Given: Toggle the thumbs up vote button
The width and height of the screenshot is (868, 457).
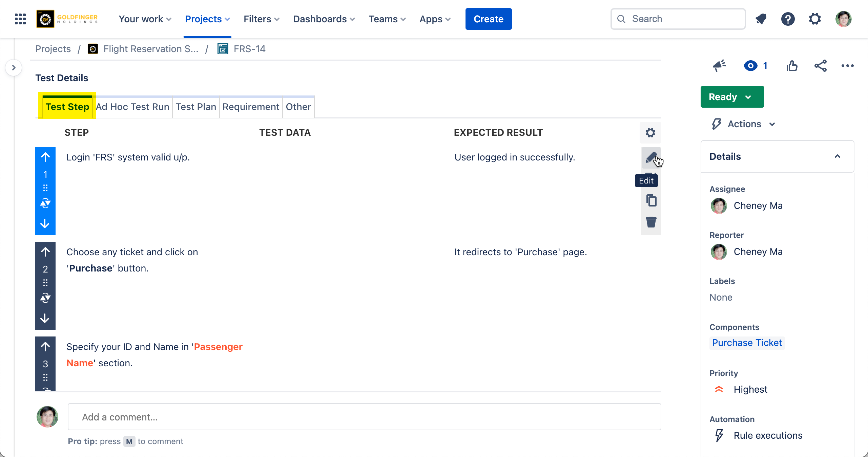Looking at the screenshot, I should [792, 66].
